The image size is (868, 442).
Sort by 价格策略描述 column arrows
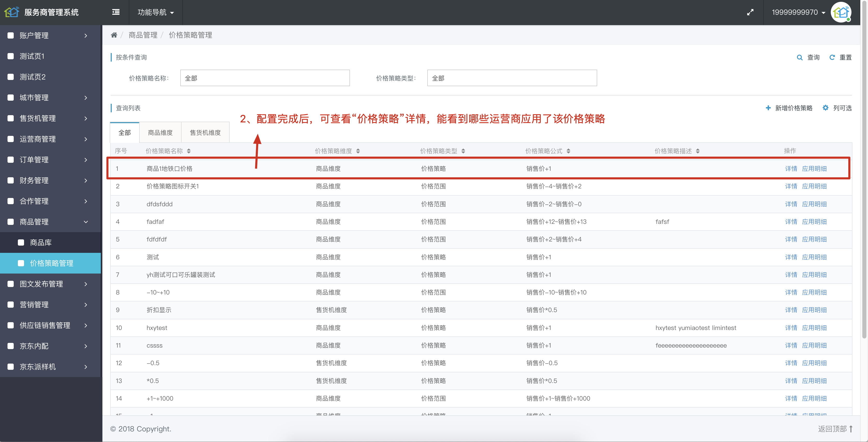click(x=698, y=151)
